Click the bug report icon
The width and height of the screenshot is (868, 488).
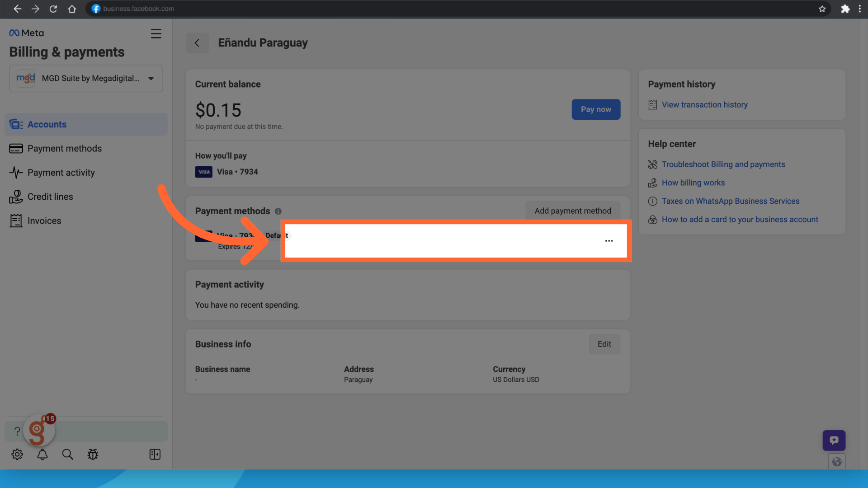pyautogui.click(x=93, y=455)
